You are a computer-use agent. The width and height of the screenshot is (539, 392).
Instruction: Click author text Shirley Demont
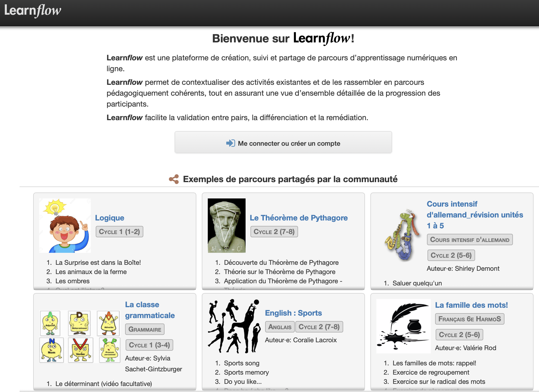pos(477,269)
